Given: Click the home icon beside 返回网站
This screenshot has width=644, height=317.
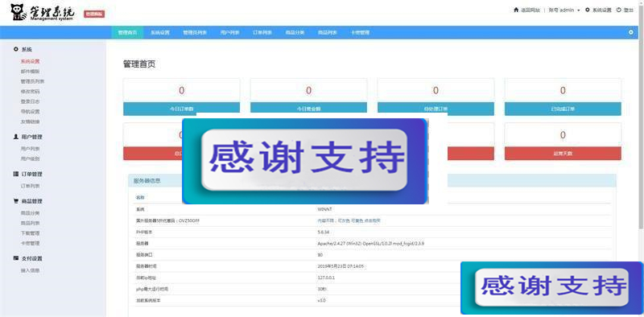Looking at the screenshot, I should point(516,10).
